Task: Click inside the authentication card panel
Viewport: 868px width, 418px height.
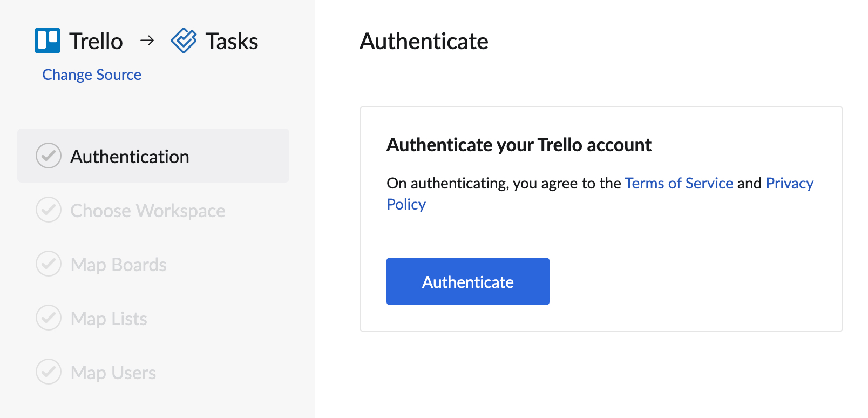Action: pos(601,238)
